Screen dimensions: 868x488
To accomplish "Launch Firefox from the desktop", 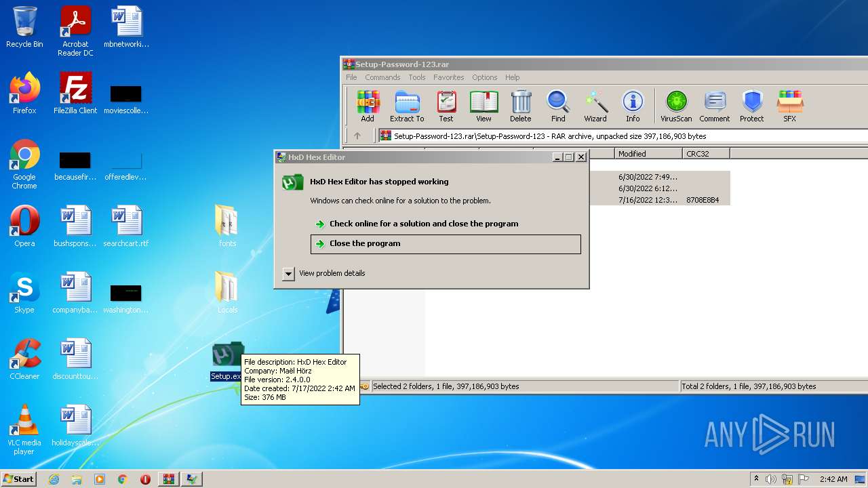I will (x=24, y=94).
